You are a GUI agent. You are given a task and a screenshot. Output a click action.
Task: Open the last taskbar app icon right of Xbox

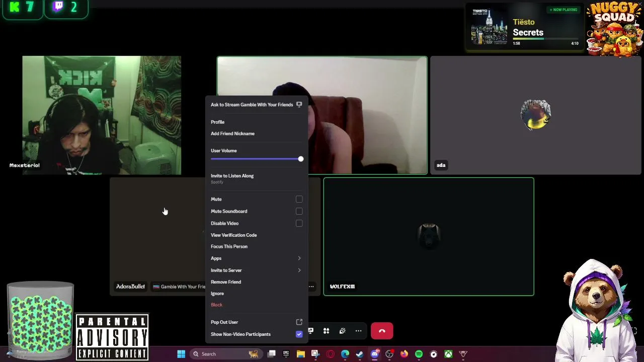pos(463,354)
